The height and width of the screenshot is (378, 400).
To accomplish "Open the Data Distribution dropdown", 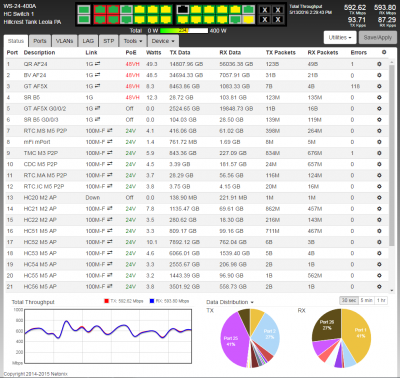I will (230, 302).
